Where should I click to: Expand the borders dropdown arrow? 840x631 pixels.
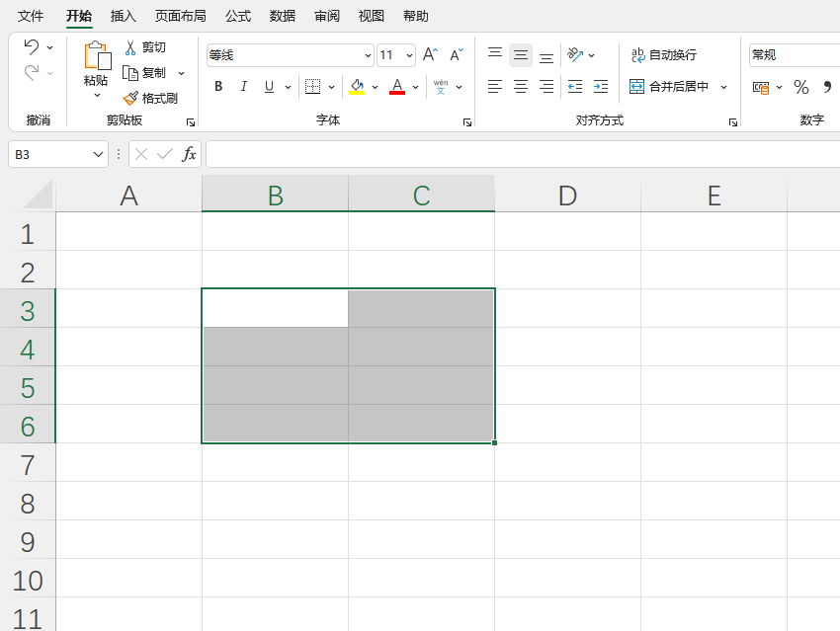coord(331,87)
